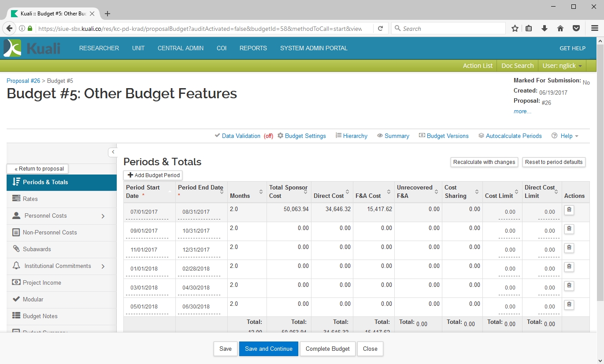The image size is (604, 364).
Task: Expand the Institutional Commitments submenu
Action: tap(103, 266)
